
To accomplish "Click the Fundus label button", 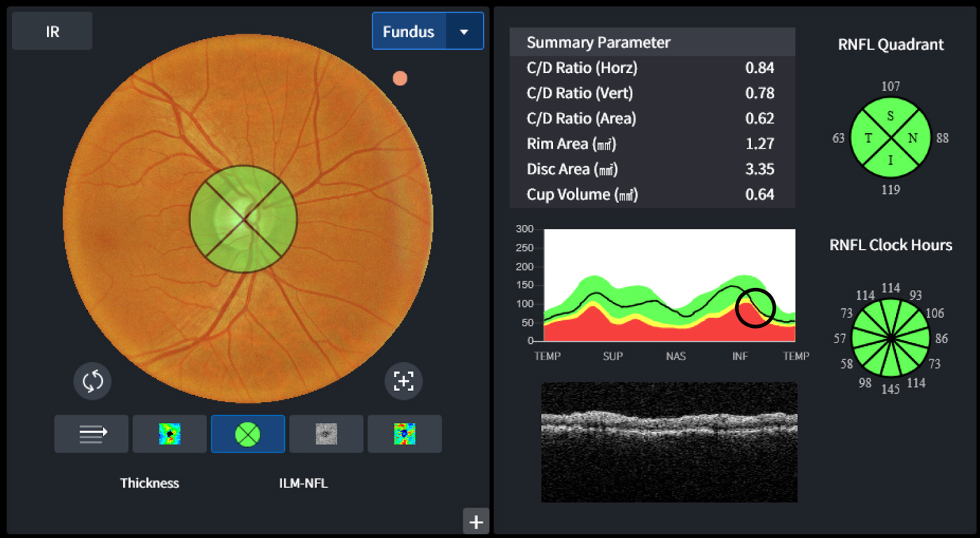I will [409, 32].
